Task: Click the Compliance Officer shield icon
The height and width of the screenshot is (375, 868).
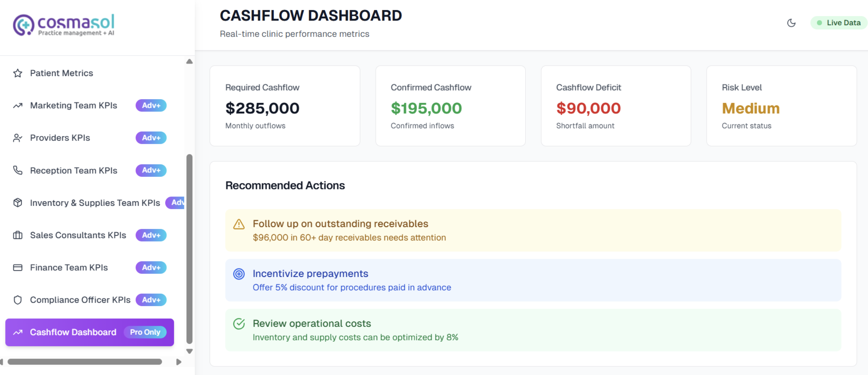Action: coord(18,300)
